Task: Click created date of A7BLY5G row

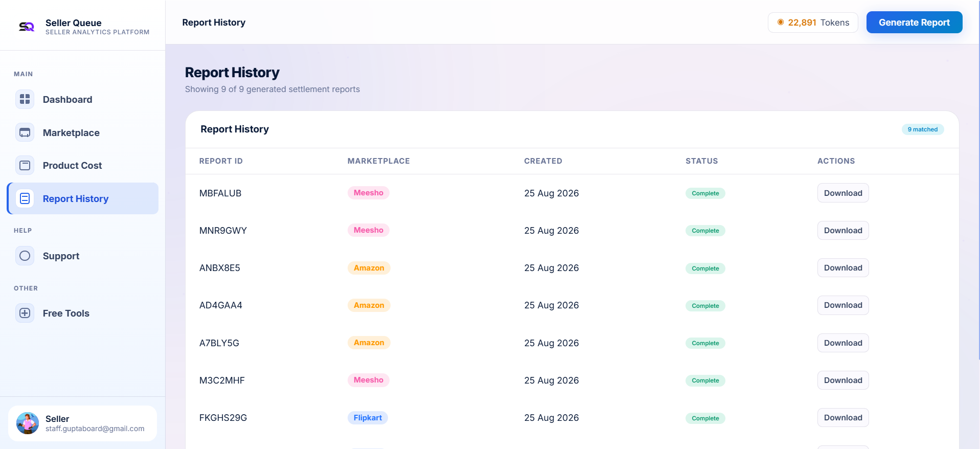Action: [x=552, y=343]
